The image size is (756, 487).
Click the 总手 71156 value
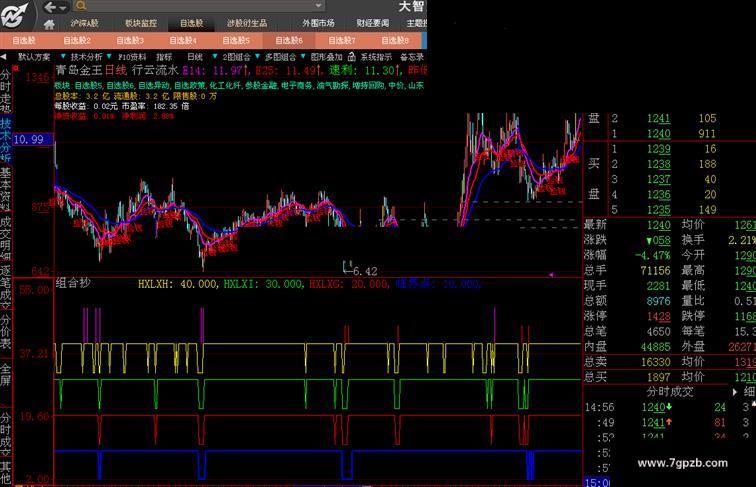656,271
